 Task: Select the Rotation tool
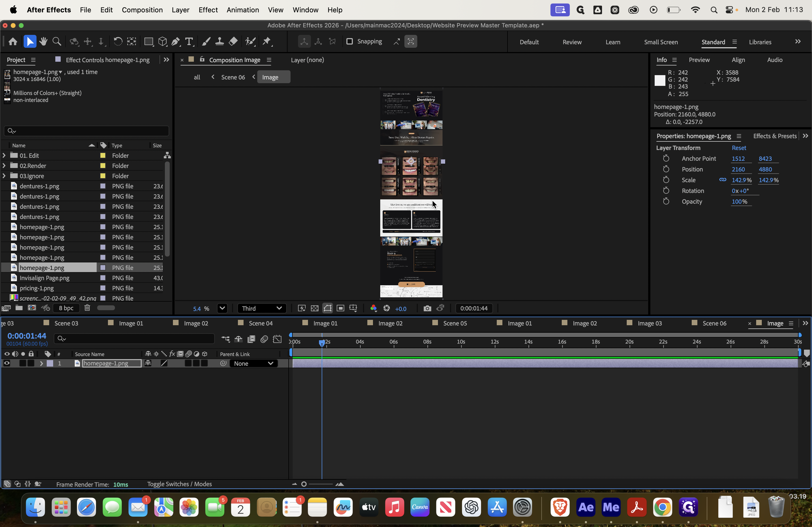118,42
